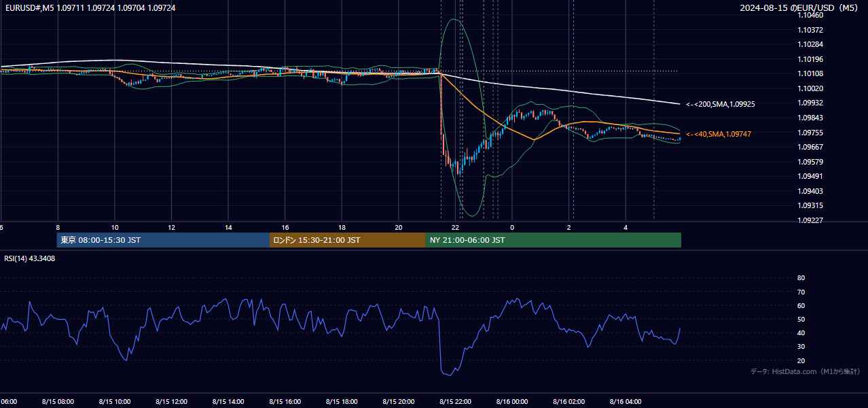
Task: Click price level 1.09932 on the price scale
Action: [x=810, y=103]
